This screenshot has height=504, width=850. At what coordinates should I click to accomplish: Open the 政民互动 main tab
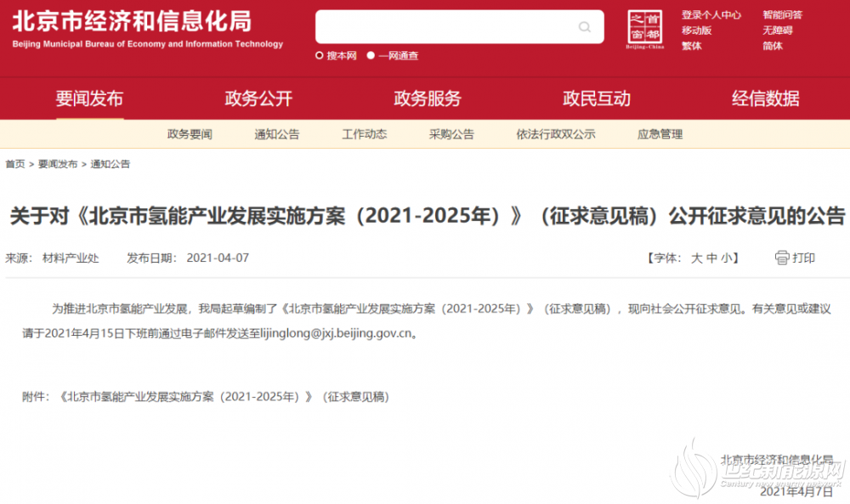pos(597,99)
